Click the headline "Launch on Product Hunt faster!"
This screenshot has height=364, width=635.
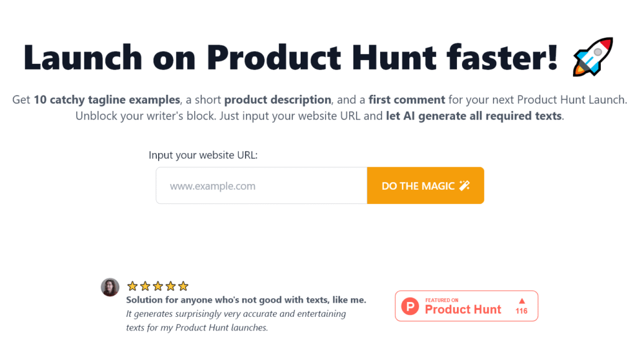pos(291,56)
